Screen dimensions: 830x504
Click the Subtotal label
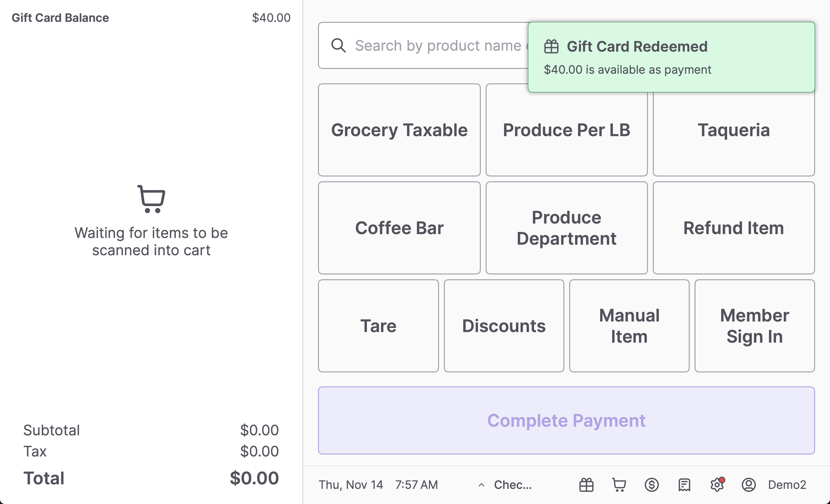(x=52, y=430)
